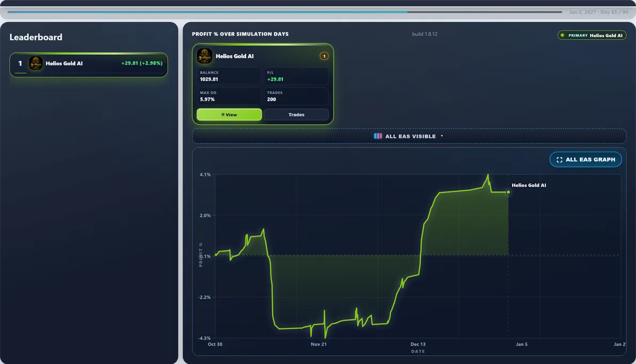Image resolution: width=636 pixels, height=364 pixels.
Task: Click the Helios Gold AI card avatar
Action: click(x=204, y=56)
